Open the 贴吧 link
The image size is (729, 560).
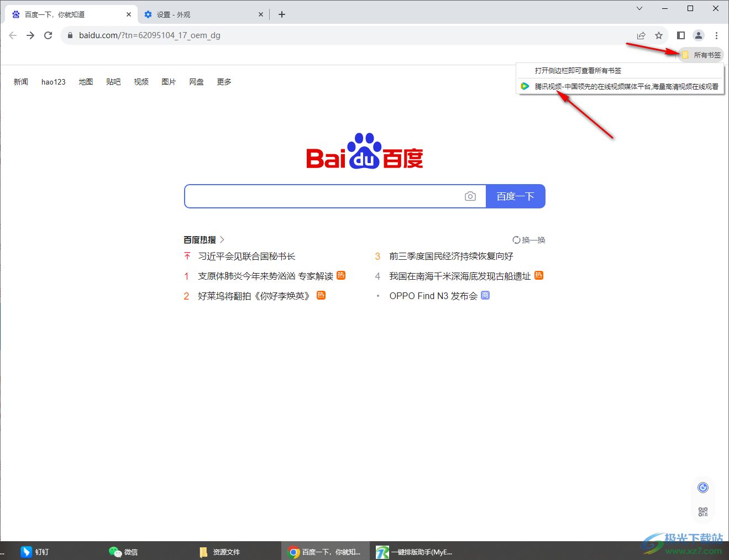point(113,82)
